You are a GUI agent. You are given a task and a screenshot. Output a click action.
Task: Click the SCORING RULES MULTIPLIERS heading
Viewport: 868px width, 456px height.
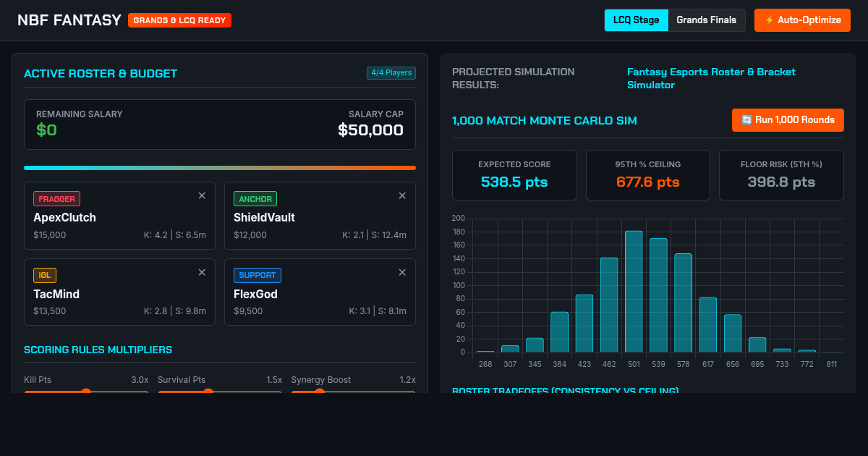(98, 350)
